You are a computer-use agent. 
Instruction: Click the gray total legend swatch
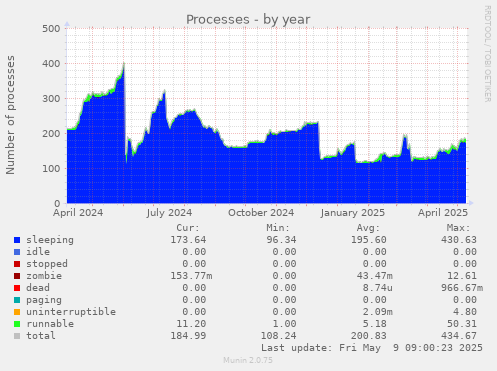tap(17, 336)
